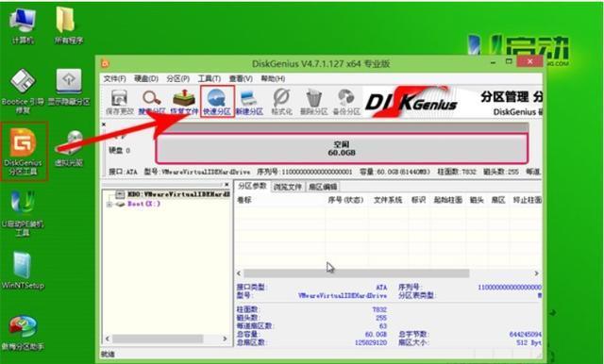Open the WinNTSetup desktop icon
Viewport: 604px width, 364px height.
tap(23, 270)
